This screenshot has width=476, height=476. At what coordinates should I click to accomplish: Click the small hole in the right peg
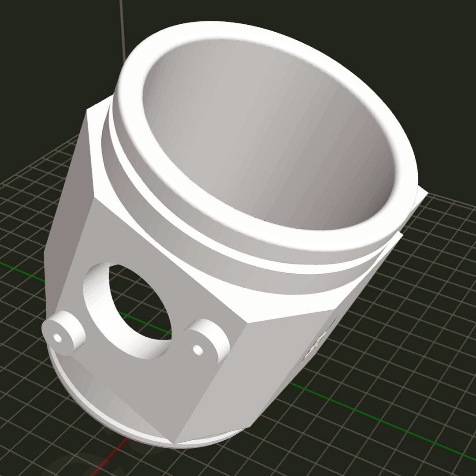pyautogui.click(x=198, y=350)
